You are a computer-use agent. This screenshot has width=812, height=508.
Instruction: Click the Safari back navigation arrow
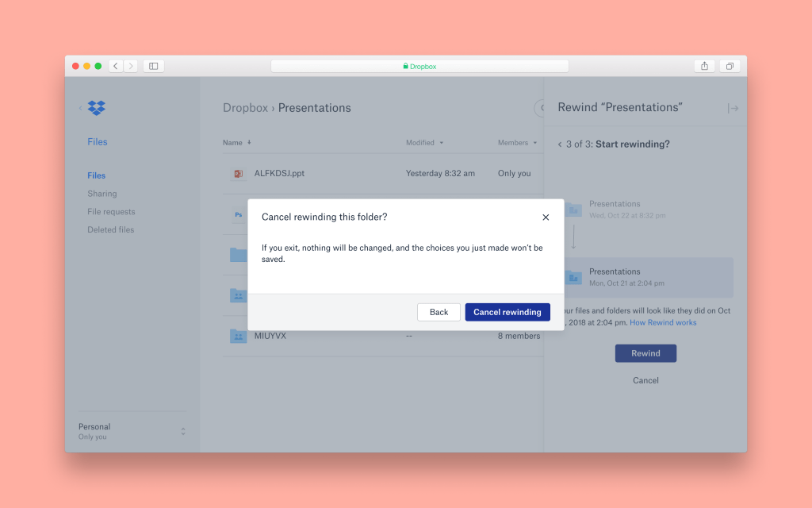tap(116, 66)
